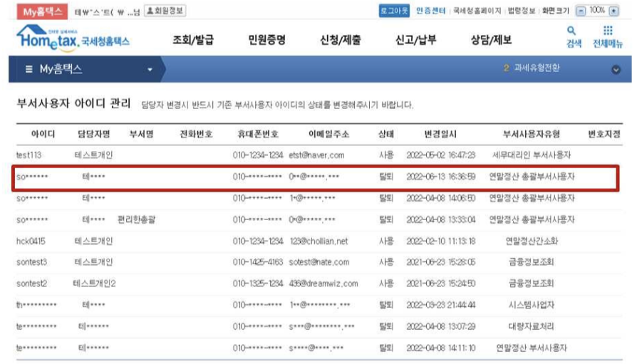The height and width of the screenshot is (364, 637).
Task: Click the 2022-03-23 21:44:44 timestamp
Action: pos(441,305)
